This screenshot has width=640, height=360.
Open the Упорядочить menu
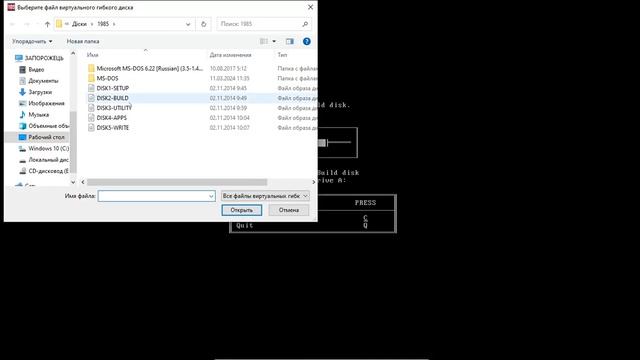[32, 41]
